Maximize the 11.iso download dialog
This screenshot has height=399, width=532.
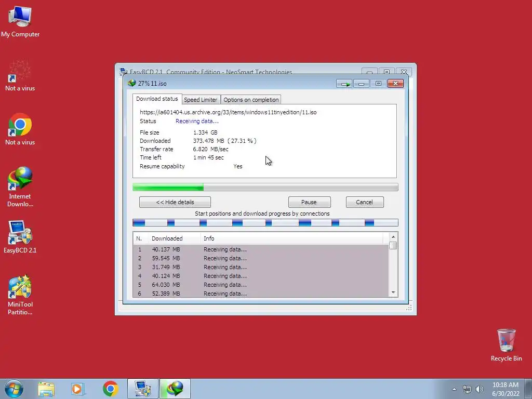[378, 84]
